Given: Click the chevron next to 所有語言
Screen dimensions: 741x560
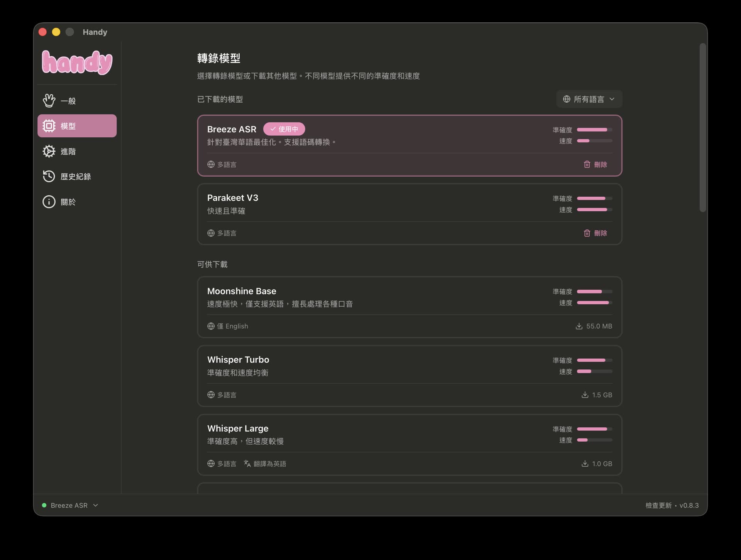Looking at the screenshot, I should click(612, 99).
